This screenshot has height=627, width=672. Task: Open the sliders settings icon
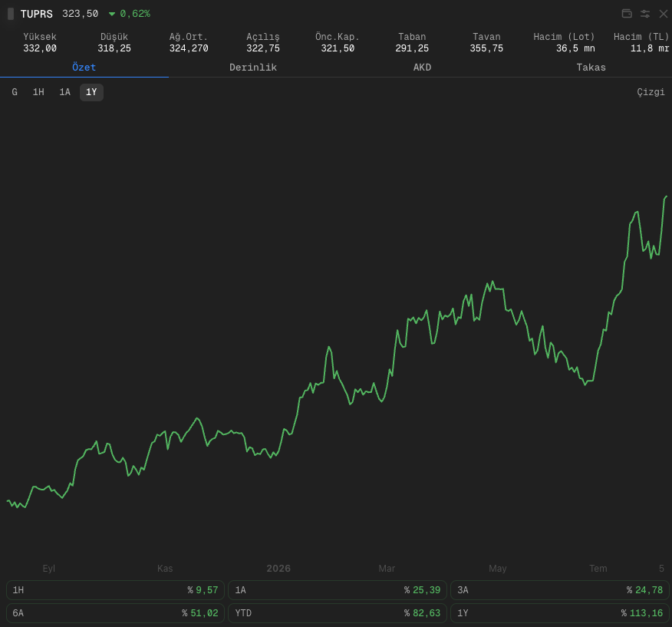(x=645, y=14)
